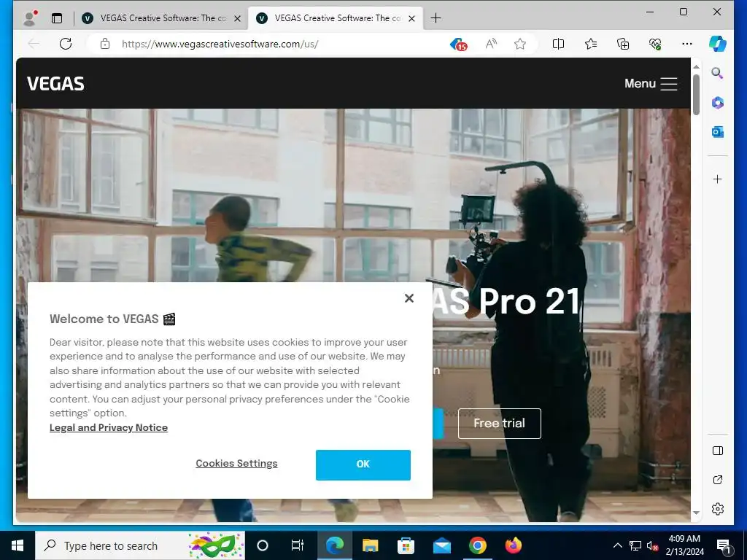Open Microsoft Store from taskbar

point(406,545)
